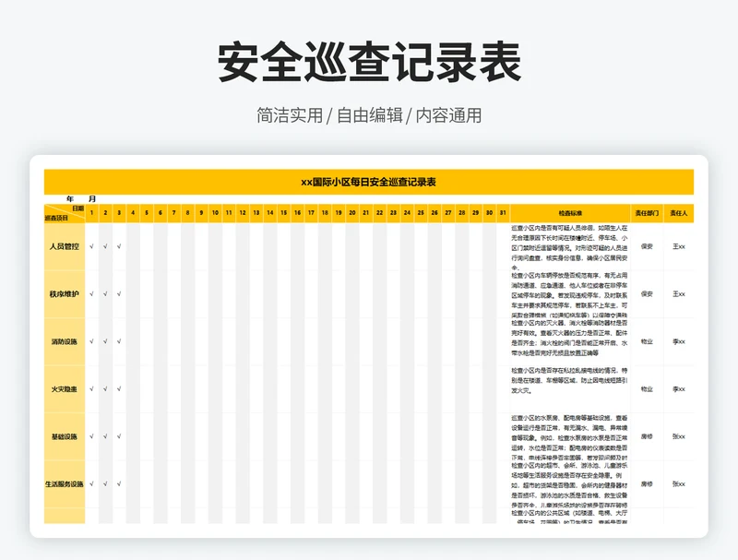
Task: Select the title cell xx国际小区每日安全巡查记录表
Action: coord(369,182)
